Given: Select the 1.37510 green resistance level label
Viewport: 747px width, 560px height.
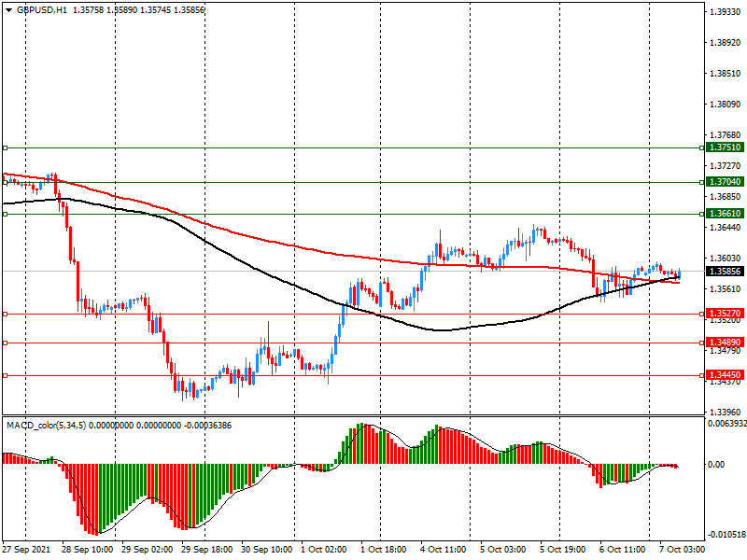Looking at the screenshot, I should point(725,147).
